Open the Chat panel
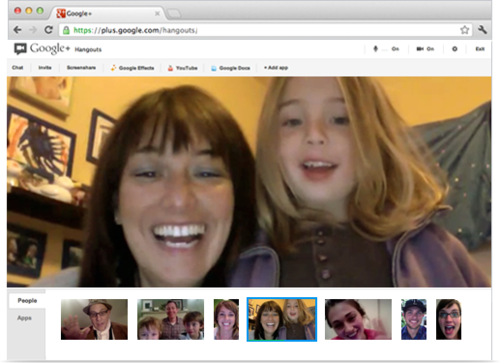Image resolution: width=500 pixels, height=363 pixels. coord(18,68)
